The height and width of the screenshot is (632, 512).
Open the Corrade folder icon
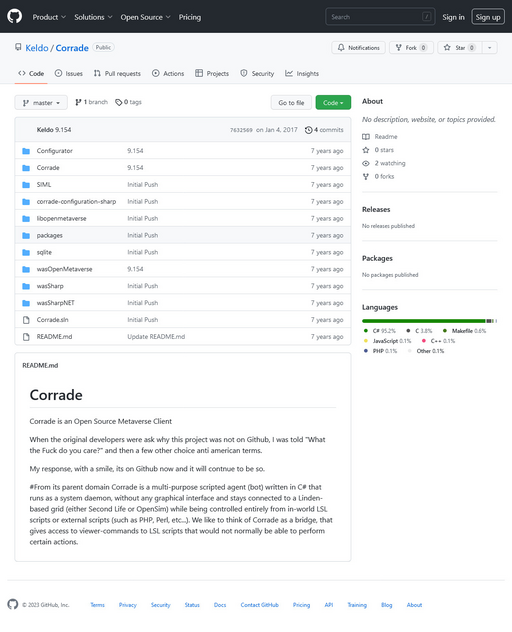(26, 168)
